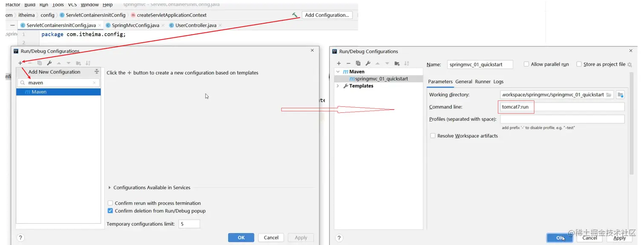Click the Profiles input field
Viewport: 644px width, 245px height.
562,119
